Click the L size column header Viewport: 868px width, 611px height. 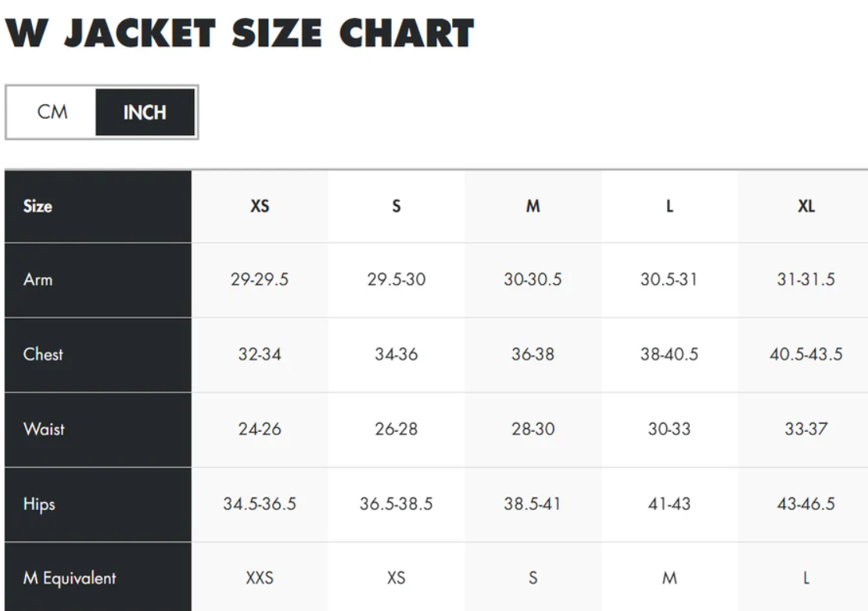[x=669, y=207]
